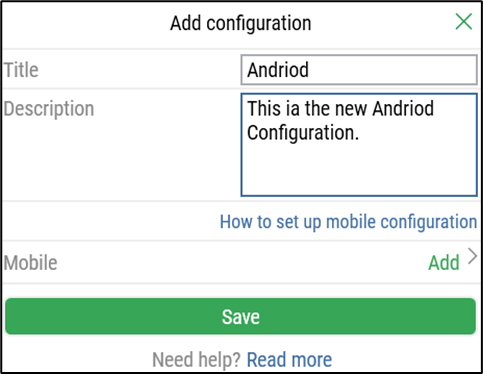Click the Title field label
Image resolution: width=483 pixels, height=374 pixels.
click(x=21, y=70)
